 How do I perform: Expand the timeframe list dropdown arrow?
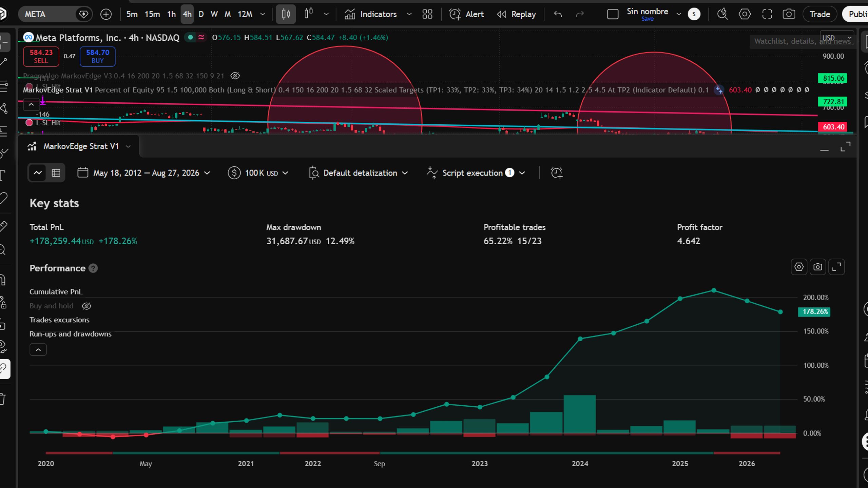tap(263, 14)
